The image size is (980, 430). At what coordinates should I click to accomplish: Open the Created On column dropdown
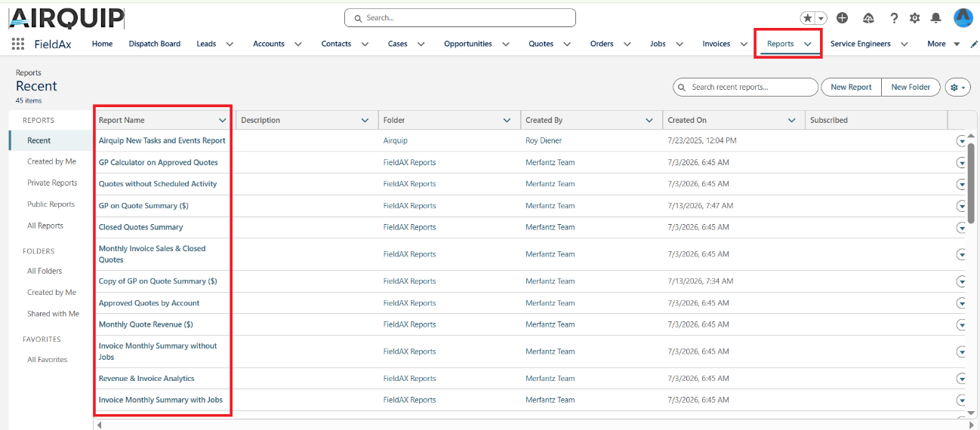pos(792,121)
